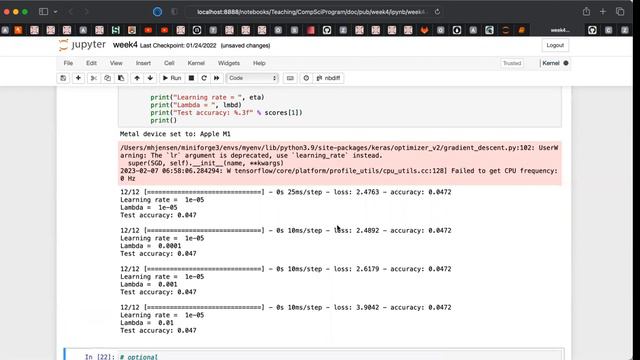
Task: Select the Lambda = 0.01 output line
Action: coord(147,322)
